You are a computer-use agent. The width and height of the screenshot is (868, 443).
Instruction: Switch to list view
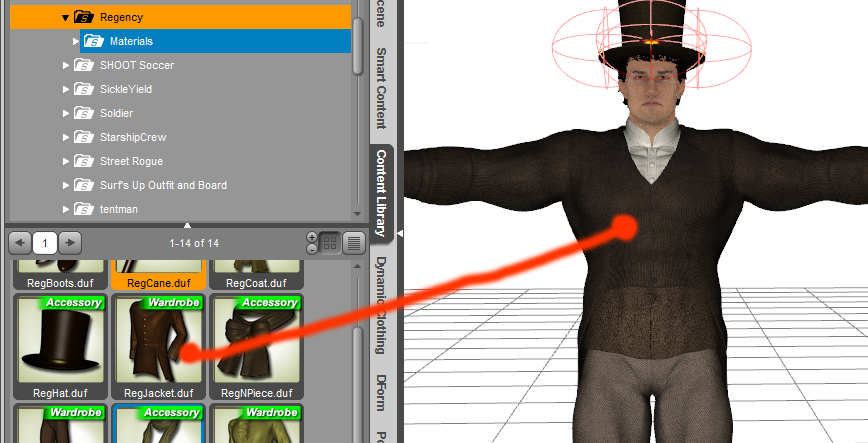(x=354, y=243)
